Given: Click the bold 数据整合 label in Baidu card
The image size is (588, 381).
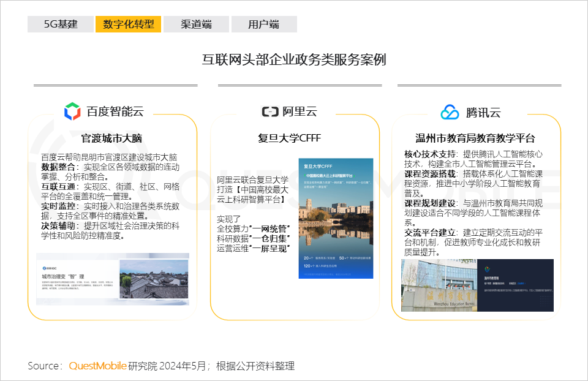Looking at the screenshot, I should 58,167.
